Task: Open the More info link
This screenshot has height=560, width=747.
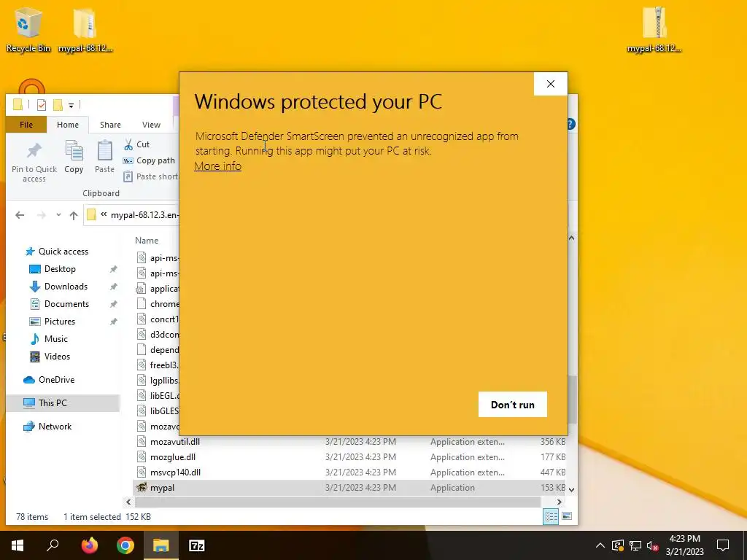Action: pyautogui.click(x=217, y=166)
